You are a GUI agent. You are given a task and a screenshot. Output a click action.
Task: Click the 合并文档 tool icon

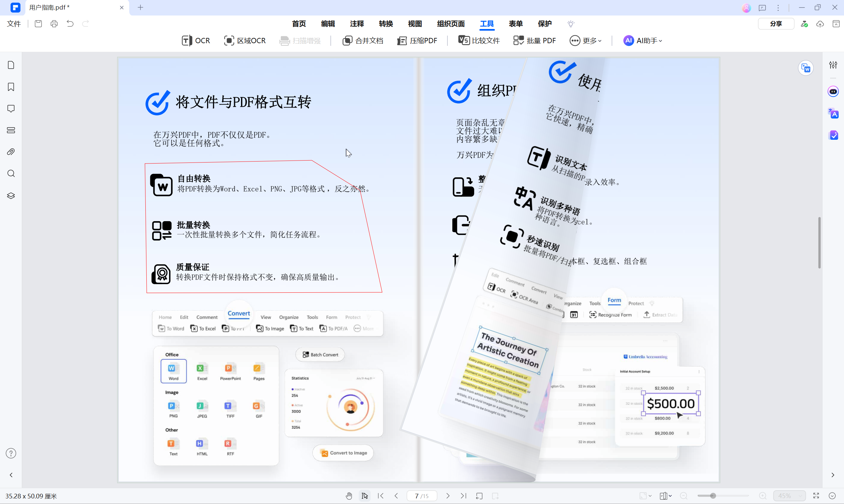click(x=347, y=41)
